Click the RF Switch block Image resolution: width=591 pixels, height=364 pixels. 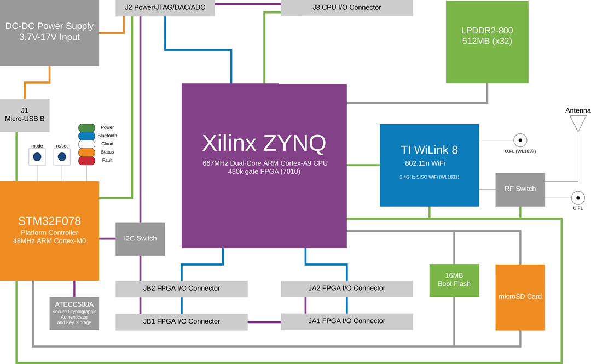[520, 189]
